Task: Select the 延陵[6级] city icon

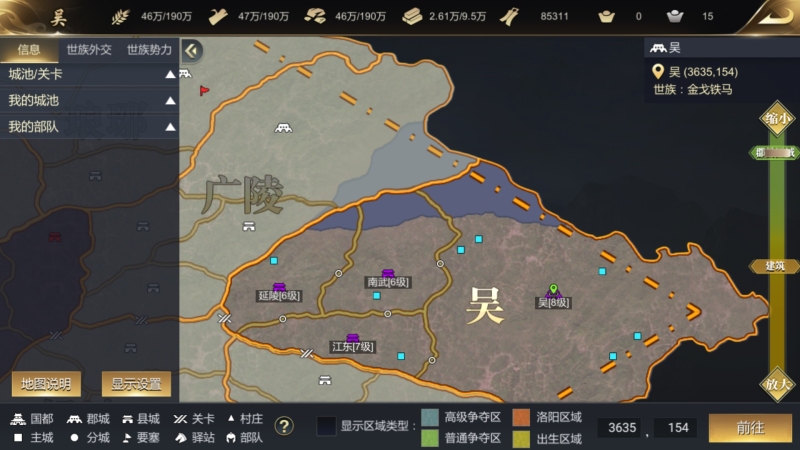Action: pyautogui.click(x=279, y=287)
